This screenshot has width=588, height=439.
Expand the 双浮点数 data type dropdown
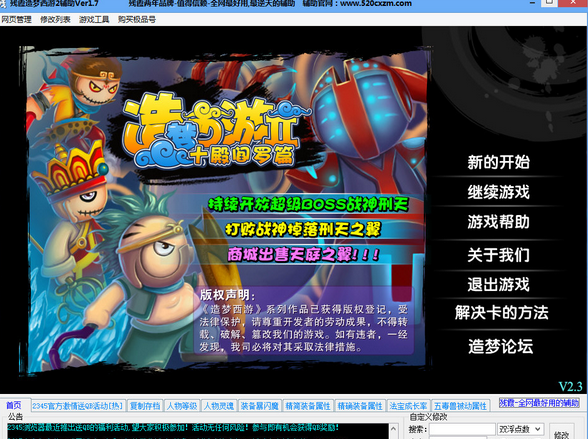pyautogui.click(x=520, y=429)
